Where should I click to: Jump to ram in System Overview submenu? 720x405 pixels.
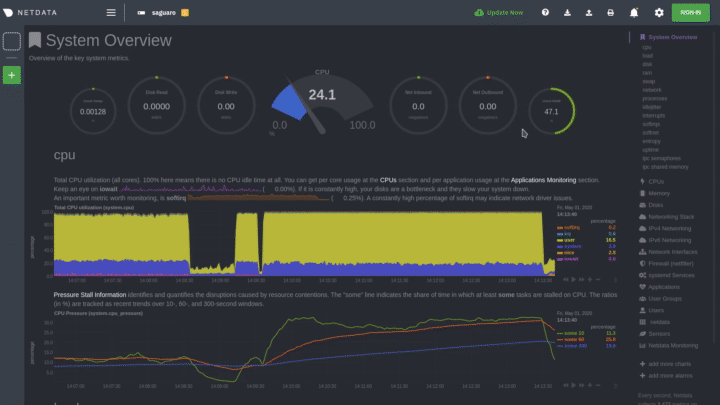tap(647, 73)
